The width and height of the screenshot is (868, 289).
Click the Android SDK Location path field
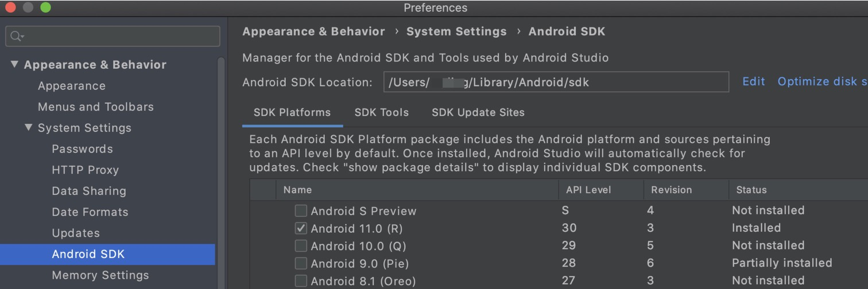click(x=556, y=82)
